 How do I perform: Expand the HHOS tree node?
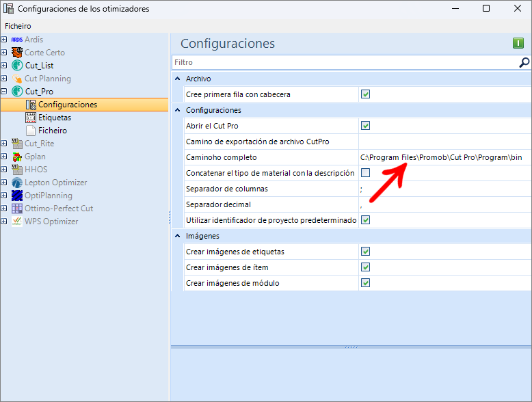(3, 169)
